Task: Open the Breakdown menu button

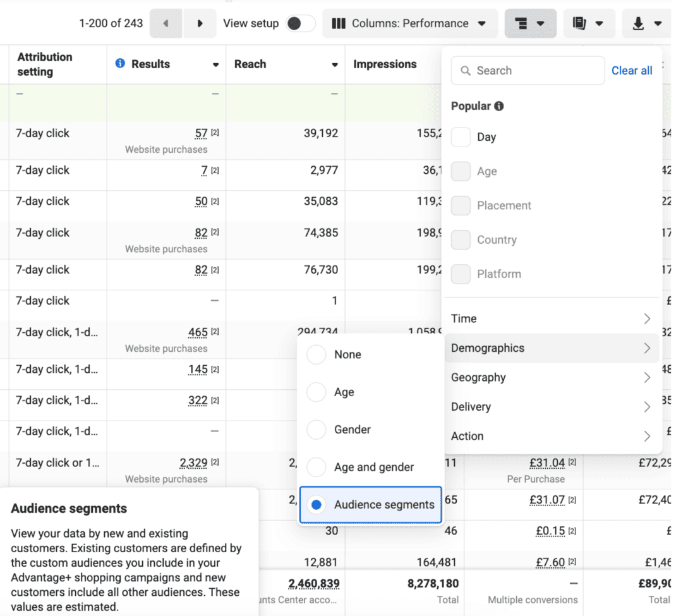Action: click(530, 23)
